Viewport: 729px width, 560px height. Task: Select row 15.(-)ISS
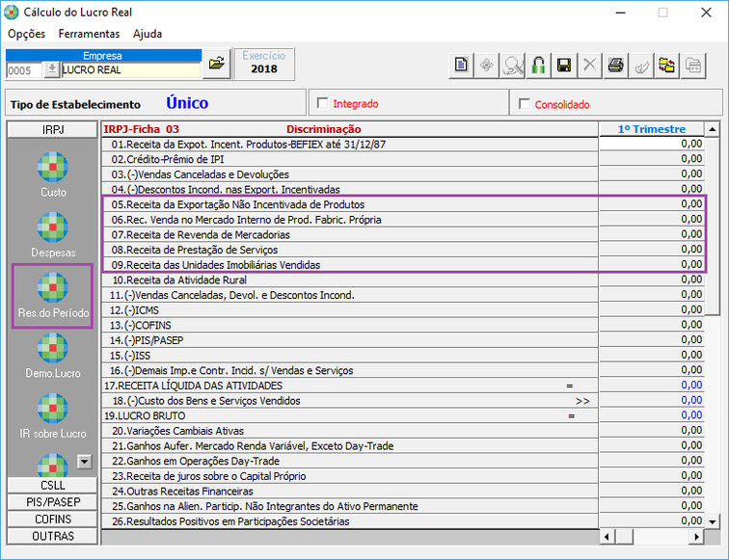[x=350, y=356]
